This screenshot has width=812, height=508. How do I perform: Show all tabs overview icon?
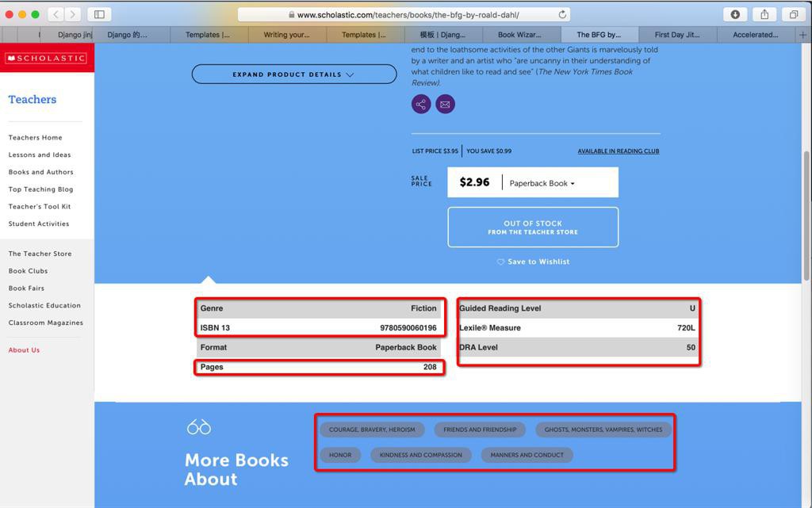pos(793,14)
